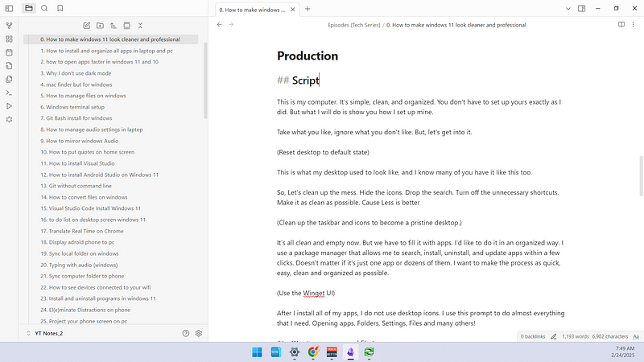
Task: Select the 'How to make windows' tab
Action: coord(258,10)
